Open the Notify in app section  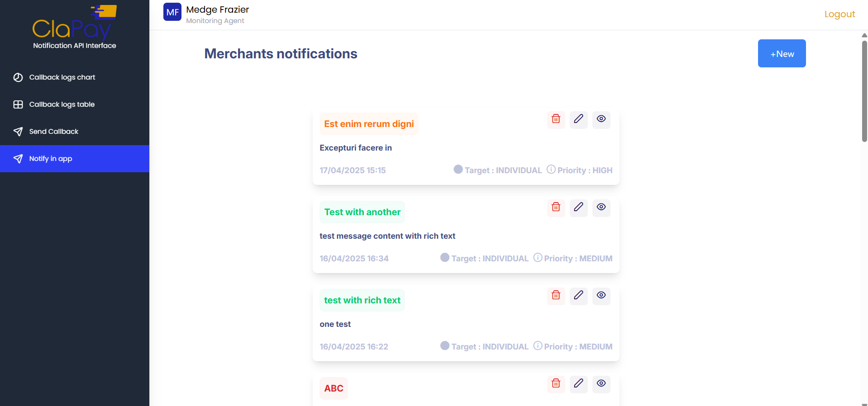click(x=50, y=159)
